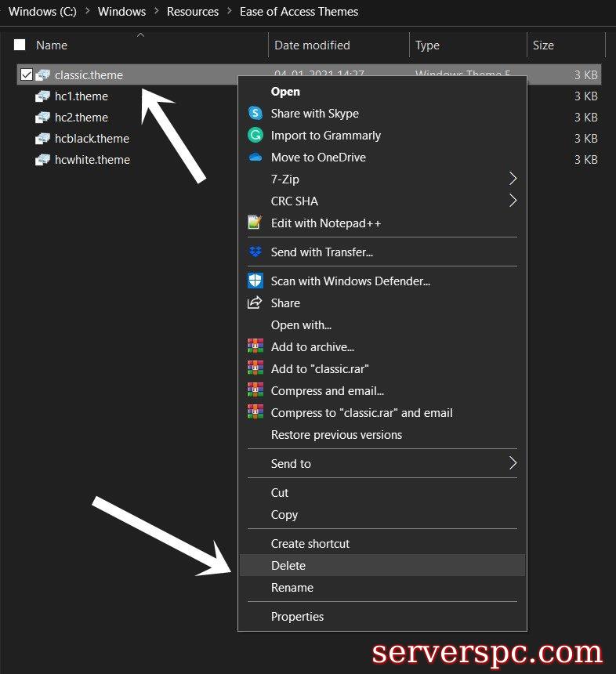Click the hcblack.theme file icon
The height and width of the screenshot is (674, 616).
(x=42, y=139)
